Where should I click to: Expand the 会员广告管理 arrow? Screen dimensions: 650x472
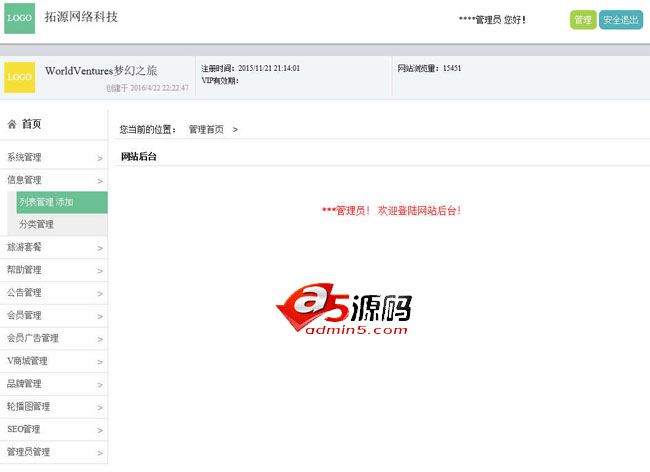pyautogui.click(x=100, y=339)
